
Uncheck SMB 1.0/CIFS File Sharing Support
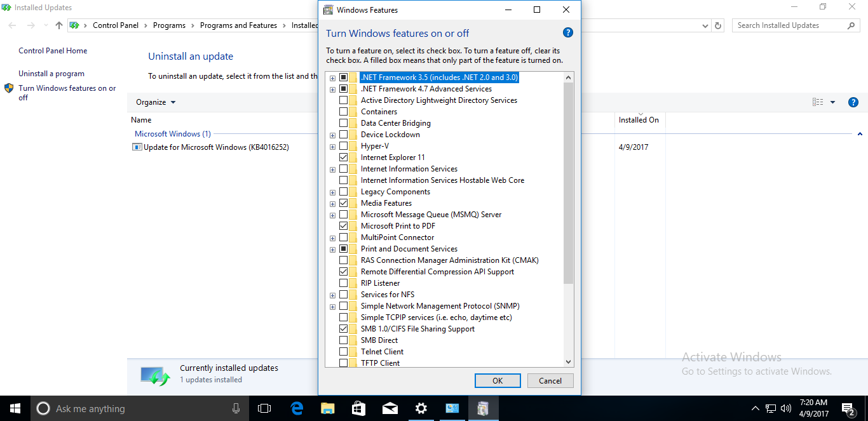[x=343, y=329]
